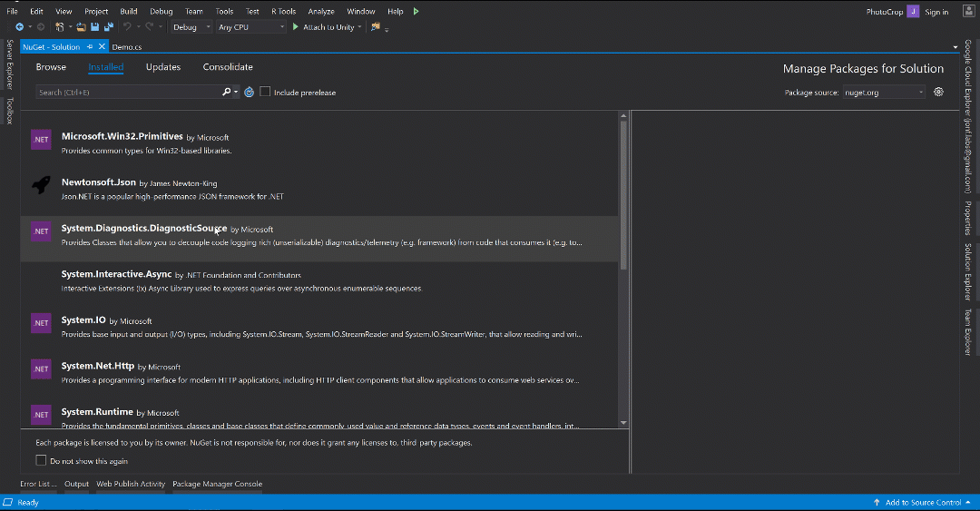This screenshot has width=980, height=511.
Task: Click the rocket icon of Newtonsoft.Json
Action: pos(41,185)
